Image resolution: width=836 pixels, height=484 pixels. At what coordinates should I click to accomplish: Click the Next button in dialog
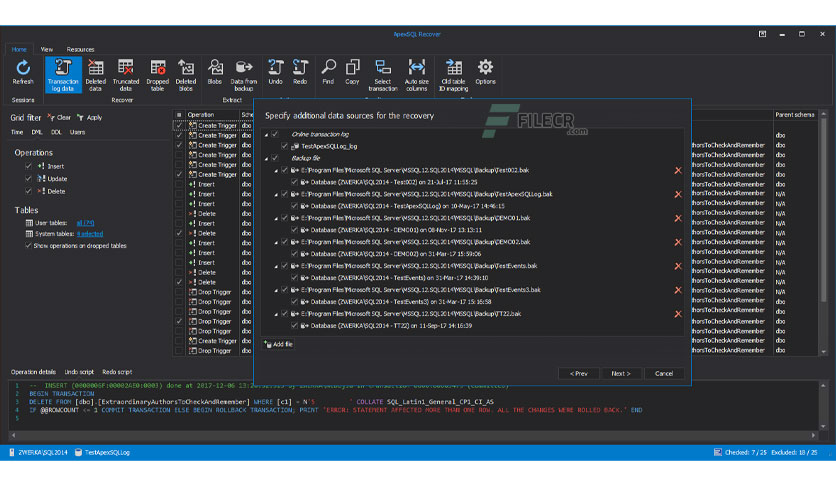click(621, 374)
